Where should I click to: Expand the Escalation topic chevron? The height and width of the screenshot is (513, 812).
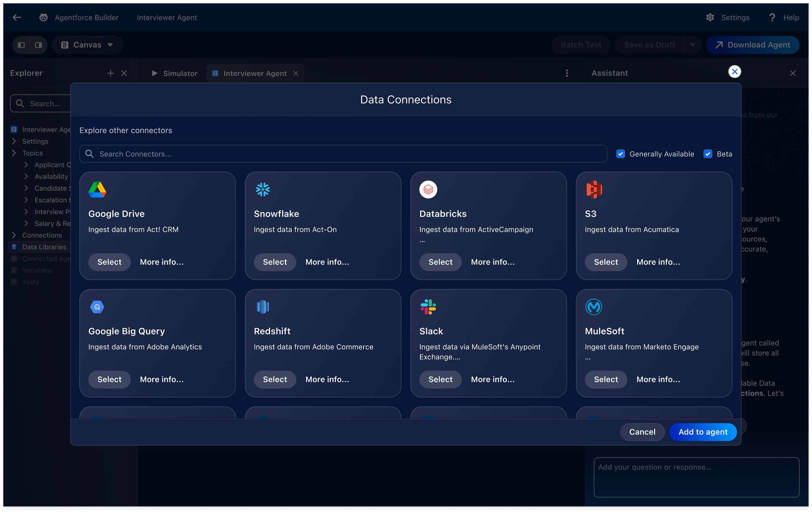click(26, 200)
